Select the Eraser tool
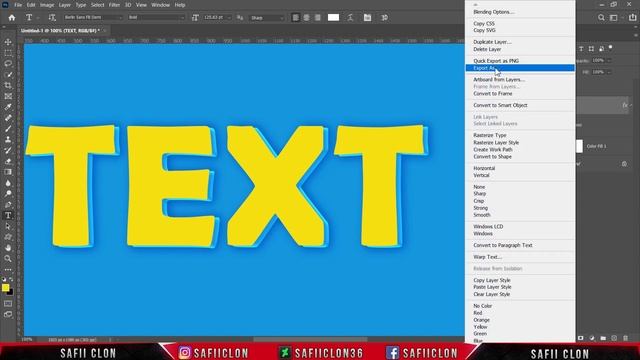Viewport: 640px width, 360px height. [8, 161]
